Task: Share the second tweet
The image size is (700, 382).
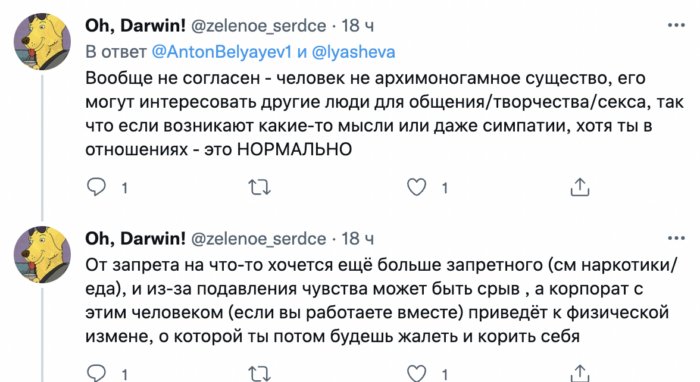Action: [x=579, y=373]
